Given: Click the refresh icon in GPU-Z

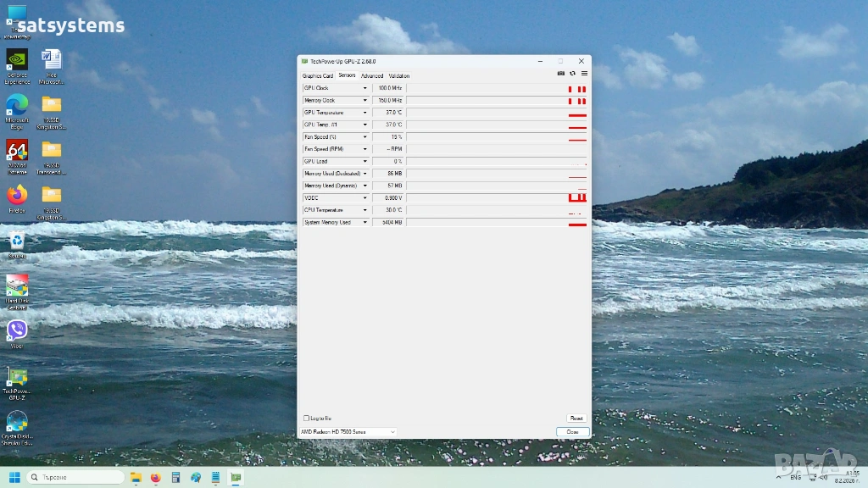Looking at the screenshot, I should (572, 74).
